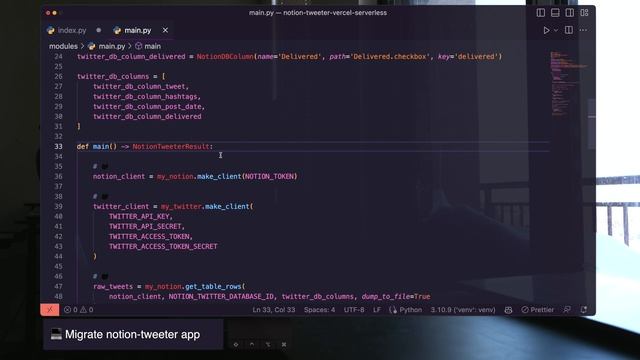Change encoding via UTF-8

(354, 310)
